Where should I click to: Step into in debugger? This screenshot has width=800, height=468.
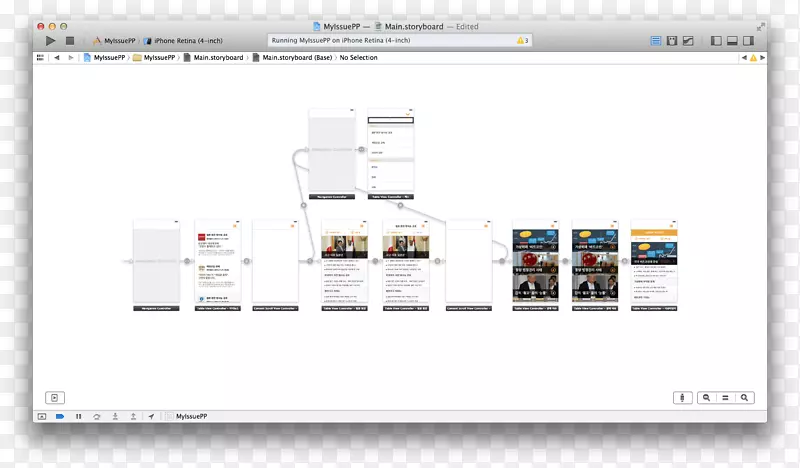point(115,416)
